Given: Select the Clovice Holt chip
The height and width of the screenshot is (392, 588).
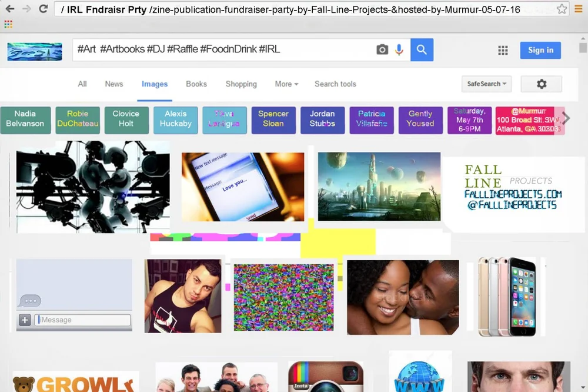Looking at the screenshot, I should [x=126, y=120].
